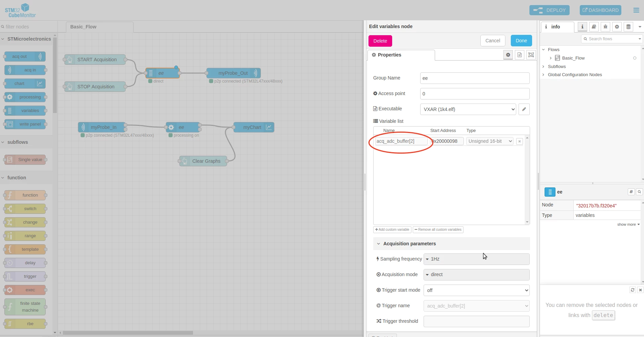Viewport: 644px width, 337px height.
Task: Choose the processing palette node
Action: 25,97
